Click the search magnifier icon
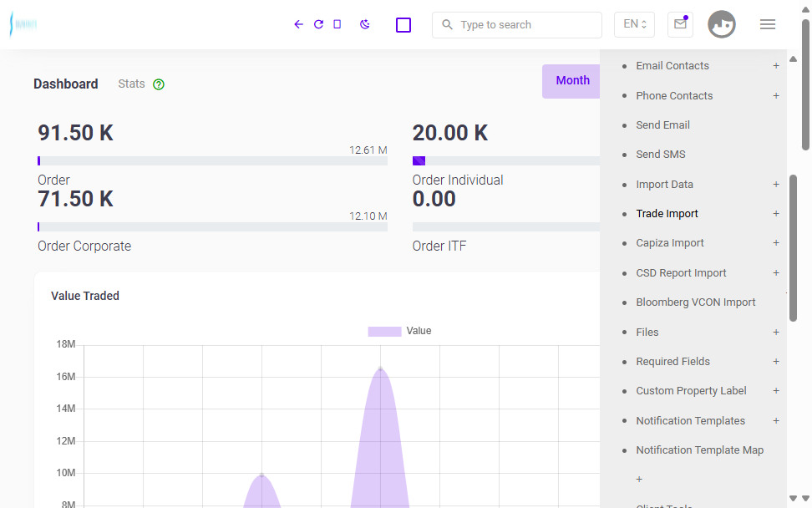Image resolution: width=812 pixels, height=508 pixels. (448, 24)
